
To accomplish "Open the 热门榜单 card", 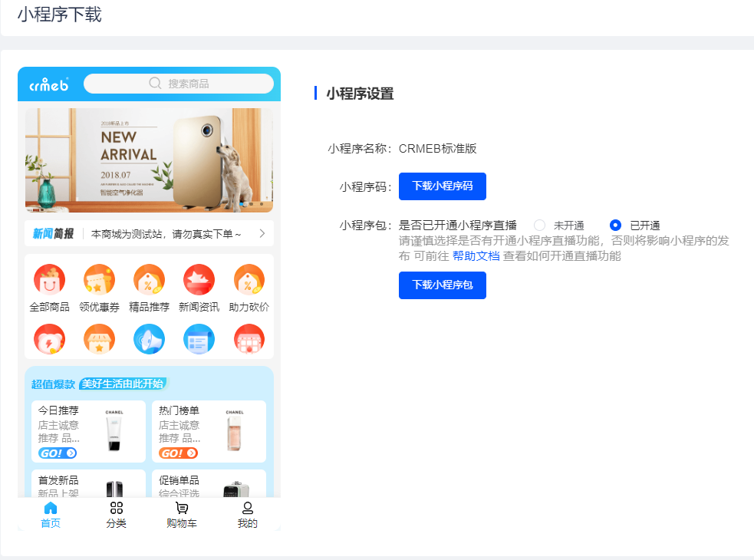I will 209,432.
